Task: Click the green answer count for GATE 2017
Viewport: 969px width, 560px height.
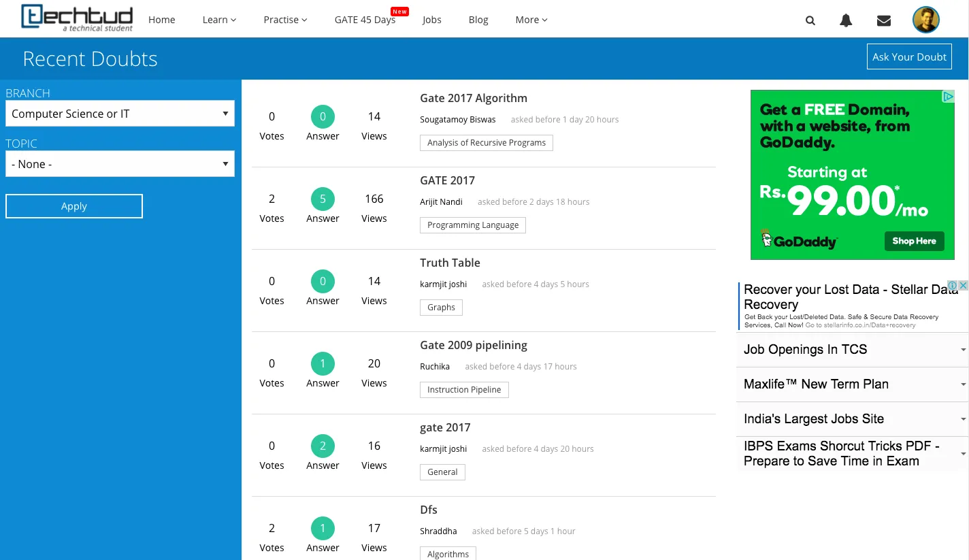Action: (323, 199)
